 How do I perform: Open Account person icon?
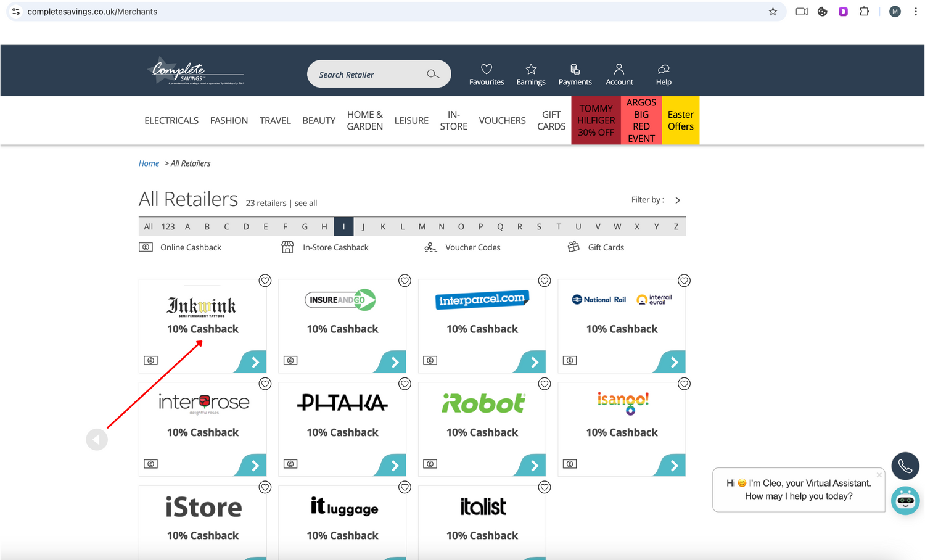619,69
